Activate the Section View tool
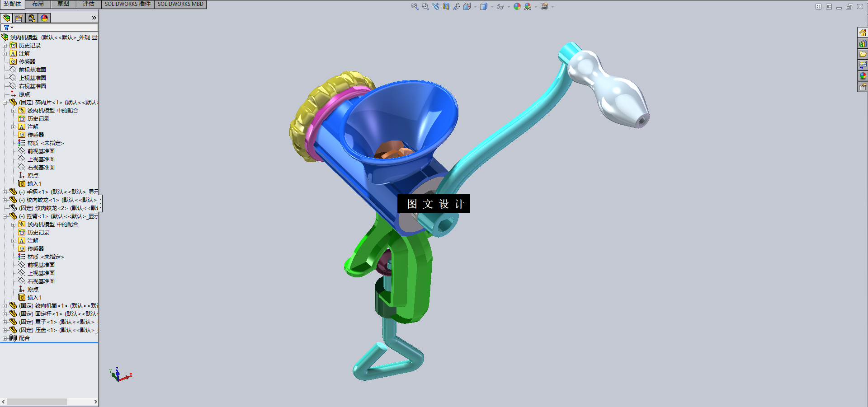Viewport: 868px width, 407px height. pyautogui.click(x=446, y=6)
